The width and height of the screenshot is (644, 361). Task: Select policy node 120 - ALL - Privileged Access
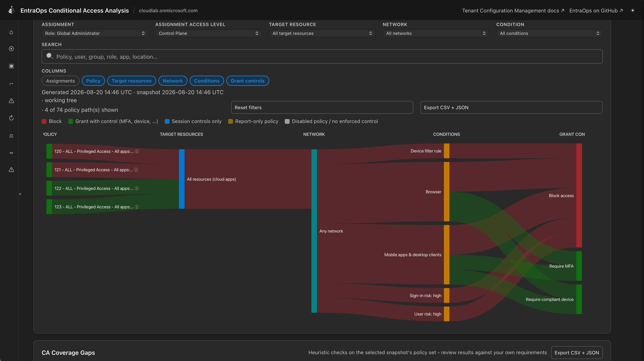[x=49, y=151]
